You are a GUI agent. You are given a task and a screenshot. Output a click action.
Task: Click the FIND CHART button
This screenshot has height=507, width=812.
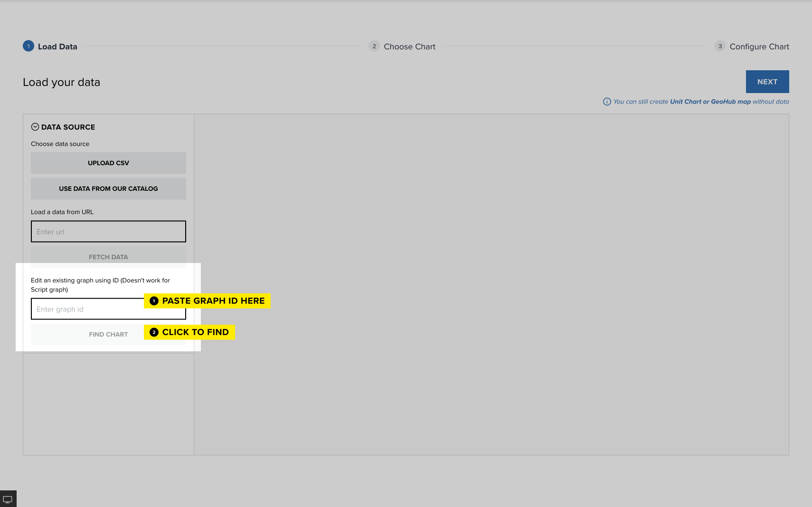[108, 334]
